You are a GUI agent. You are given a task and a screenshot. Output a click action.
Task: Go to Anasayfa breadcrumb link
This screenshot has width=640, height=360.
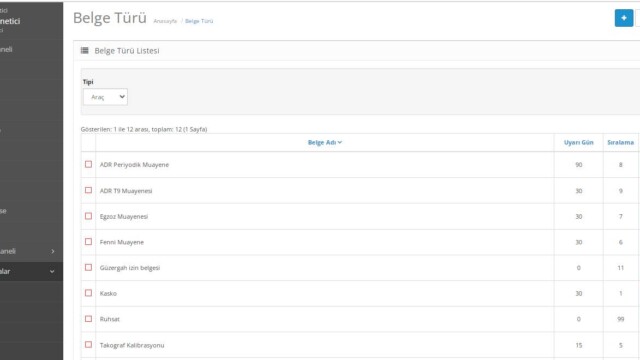[165, 21]
